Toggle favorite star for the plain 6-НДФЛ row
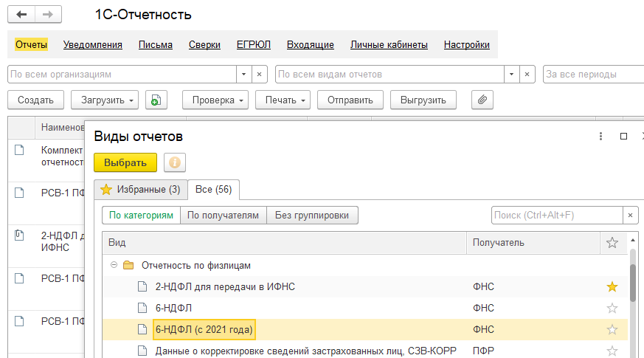Screen dimensions: 644x358 [612, 309]
